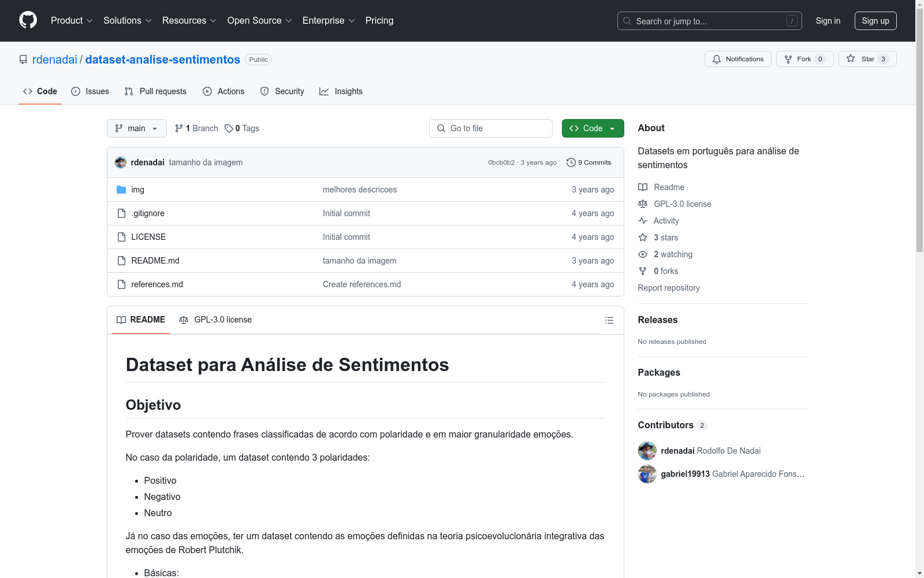The image size is (924, 578).
Task: Click the branch icon beside 1 Branch
Action: (179, 128)
